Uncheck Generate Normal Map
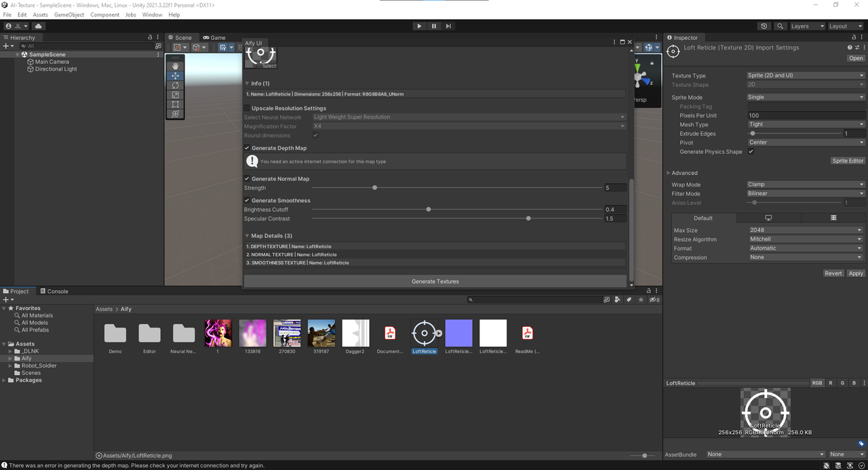 (x=247, y=179)
